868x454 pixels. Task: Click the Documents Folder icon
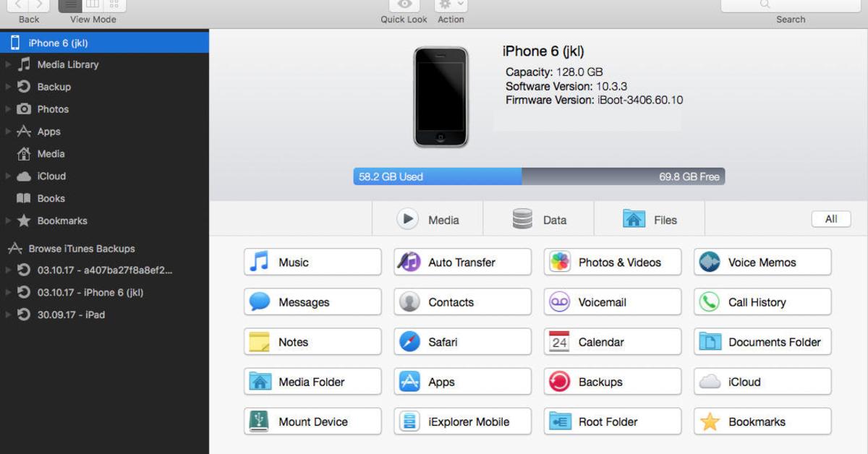pos(710,342)
